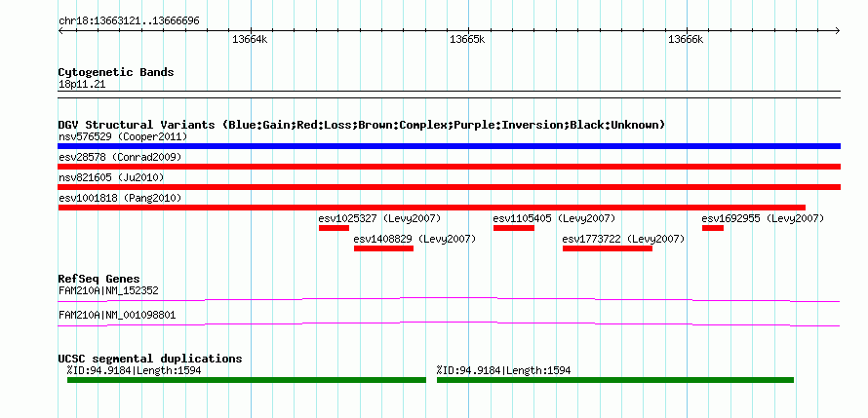Click the short red esv1025327 bar
The width and height of the screenshot is (868, 418).
[334, 228]
